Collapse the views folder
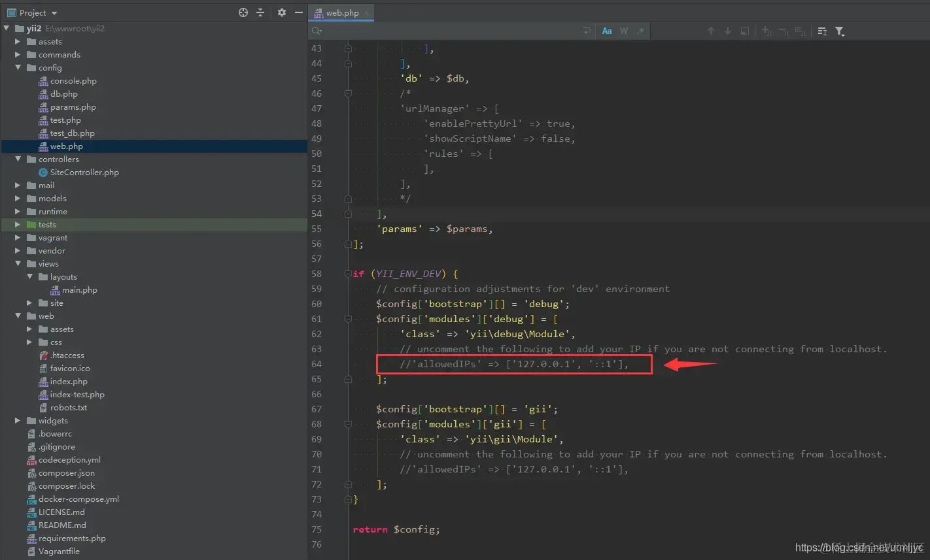Viewport: 930px width, 560px height. (18, 264)
